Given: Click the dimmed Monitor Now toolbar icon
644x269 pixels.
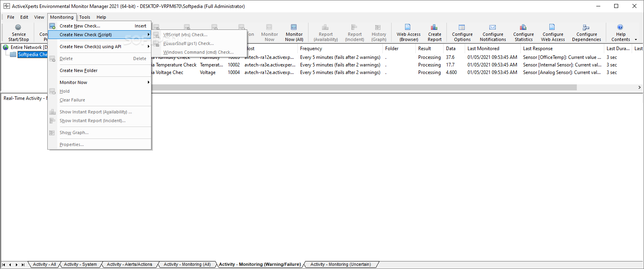Looking at the screenshot, I should click(x=269, y=27).
